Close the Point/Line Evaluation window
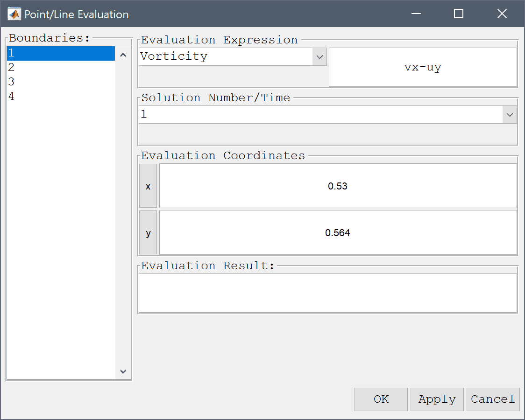 pos(502,14)
